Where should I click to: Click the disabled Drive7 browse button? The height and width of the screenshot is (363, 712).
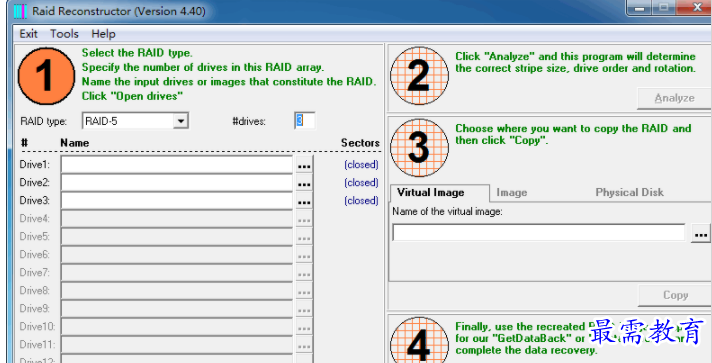304,273
